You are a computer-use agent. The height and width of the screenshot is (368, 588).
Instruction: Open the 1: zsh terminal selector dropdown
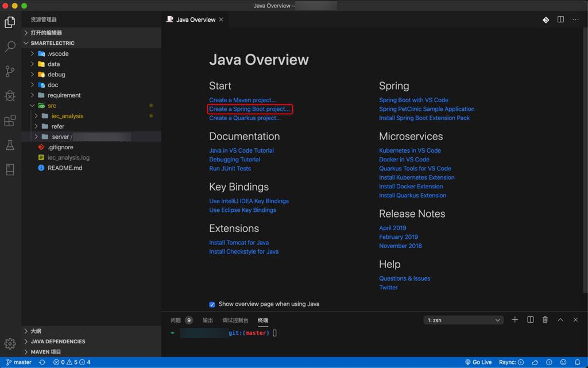pyautogui.click(x=463, y=320)
